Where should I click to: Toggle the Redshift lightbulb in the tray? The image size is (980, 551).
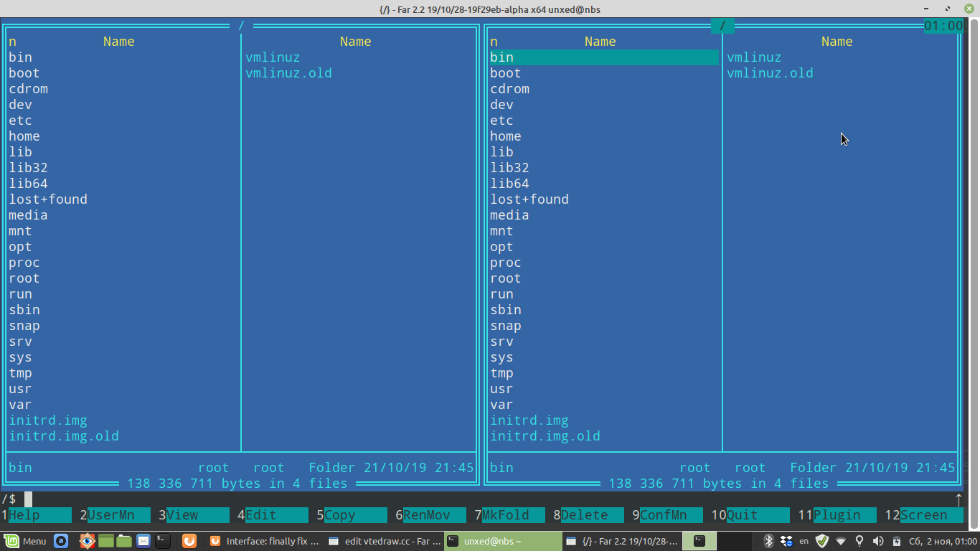click(859, 541)
